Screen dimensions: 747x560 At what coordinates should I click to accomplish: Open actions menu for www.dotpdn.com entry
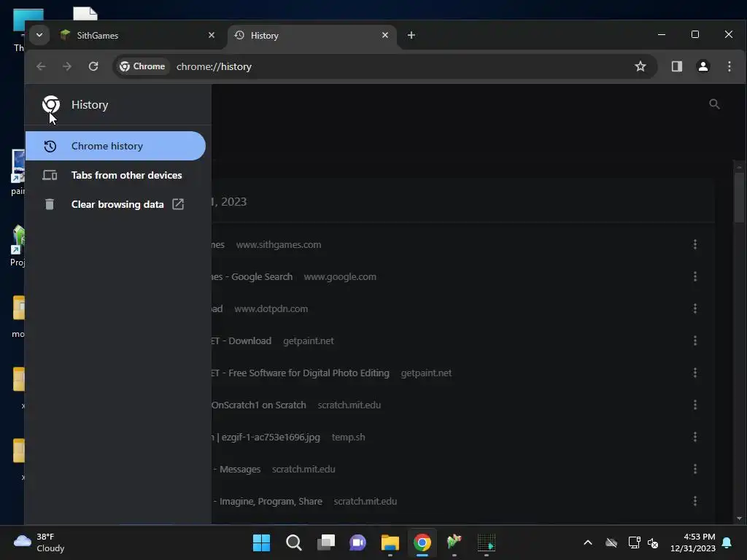pos(695,308)
